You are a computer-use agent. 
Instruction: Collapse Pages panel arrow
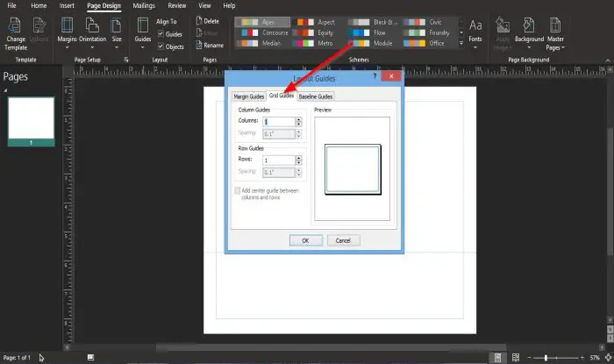(x=5, y=90)
